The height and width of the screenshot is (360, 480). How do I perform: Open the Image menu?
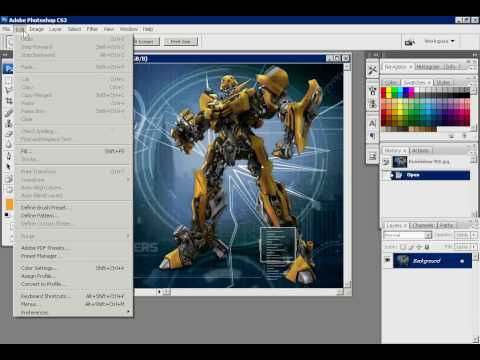click(37, 29)
